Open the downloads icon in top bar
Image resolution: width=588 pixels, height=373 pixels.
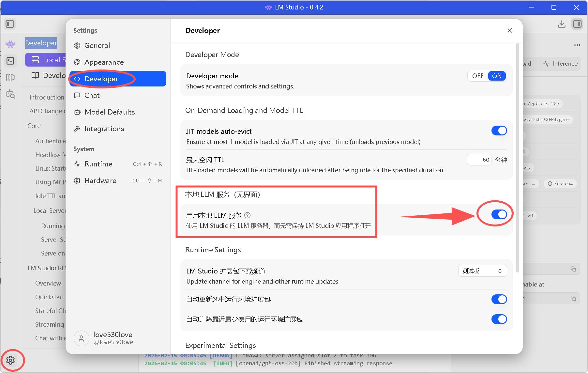[x=562, y=24]
